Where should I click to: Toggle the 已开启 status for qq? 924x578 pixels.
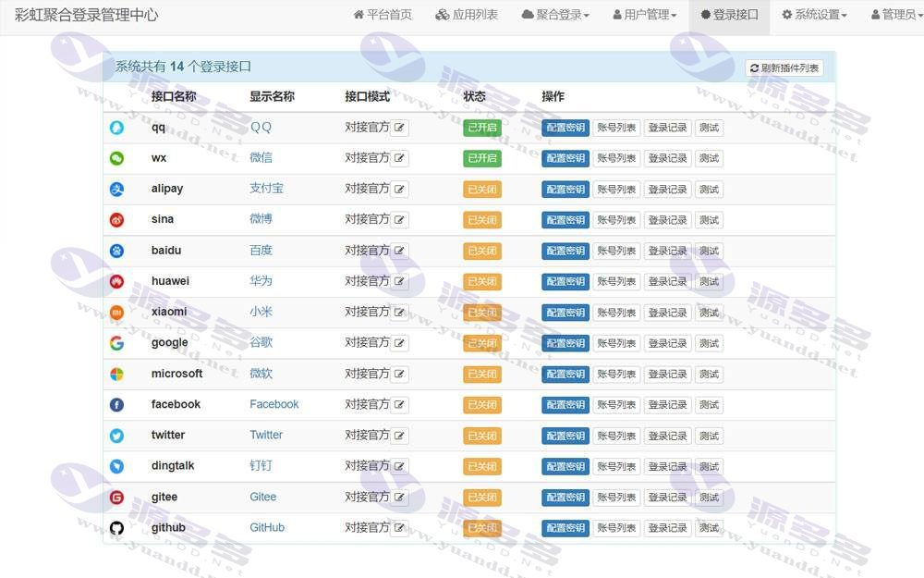click(482, 128)
